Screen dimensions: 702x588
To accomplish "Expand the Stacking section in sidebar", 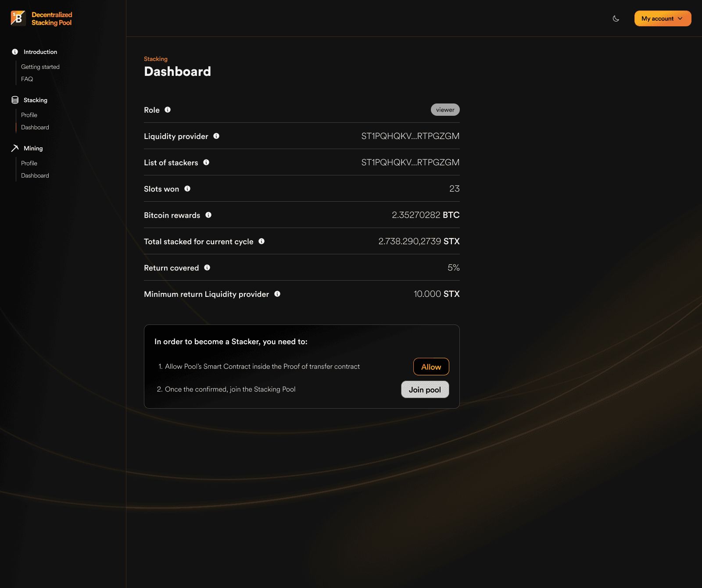I will (35, 100).
